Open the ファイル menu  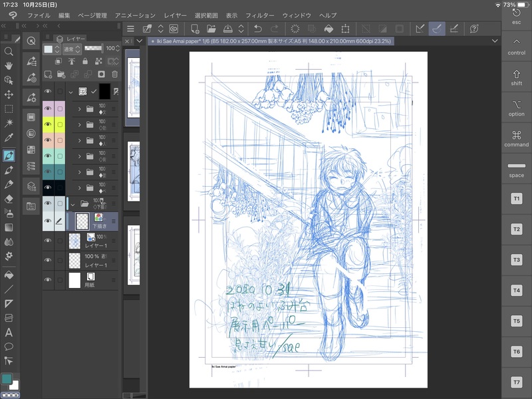coord(39,15)
